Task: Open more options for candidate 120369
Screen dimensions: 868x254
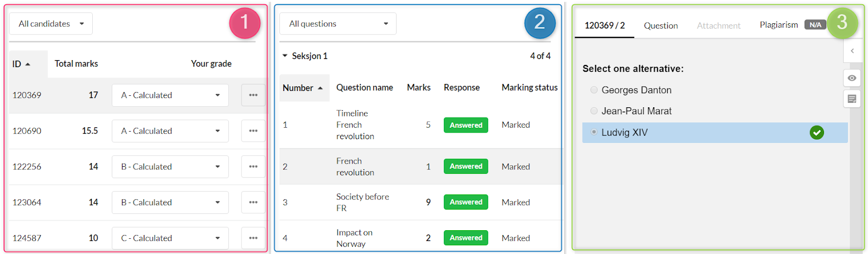Action: (253, 95)
